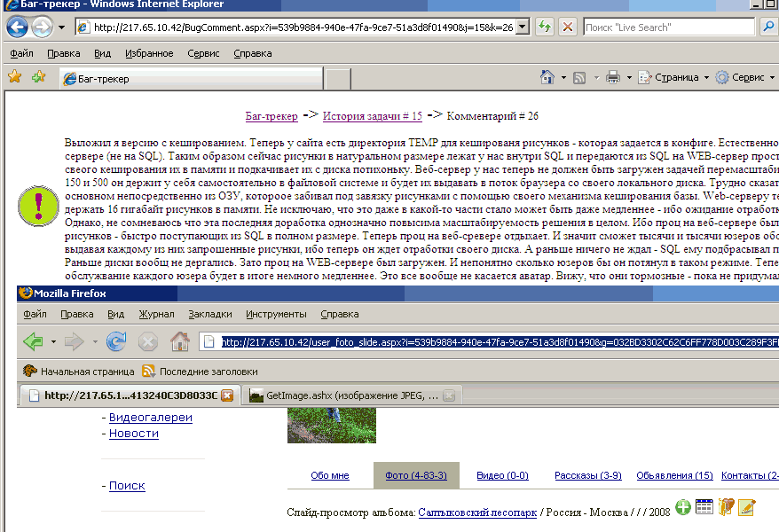The width and height of the screenshot is (779, 532).
Task: Open the Firefox Журнал menu
Action: point(156,314)
